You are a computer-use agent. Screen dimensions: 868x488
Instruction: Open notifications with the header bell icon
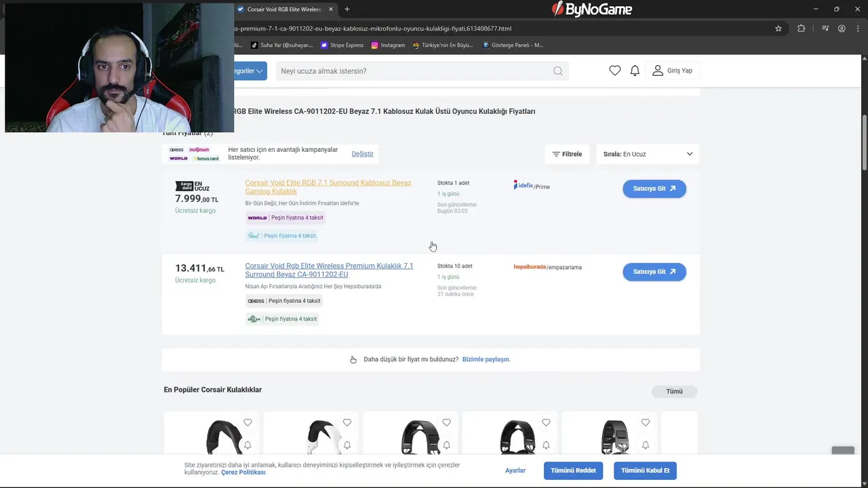(635, 70)
